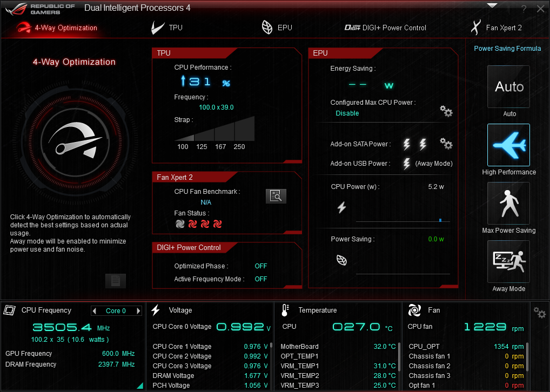The image size is (550, 392).
Task: Toggle first Add-on SATA Power lightning icon
Action: click(406, 144)
